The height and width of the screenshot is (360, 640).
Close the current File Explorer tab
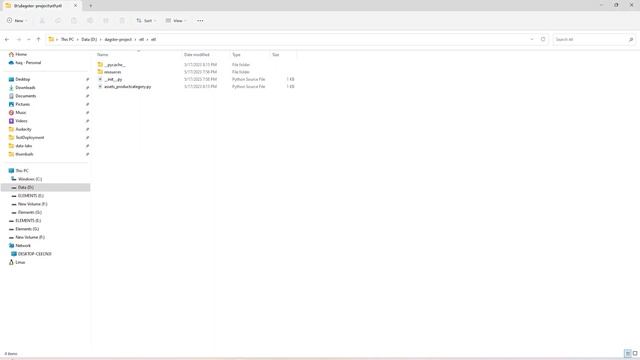76,6
